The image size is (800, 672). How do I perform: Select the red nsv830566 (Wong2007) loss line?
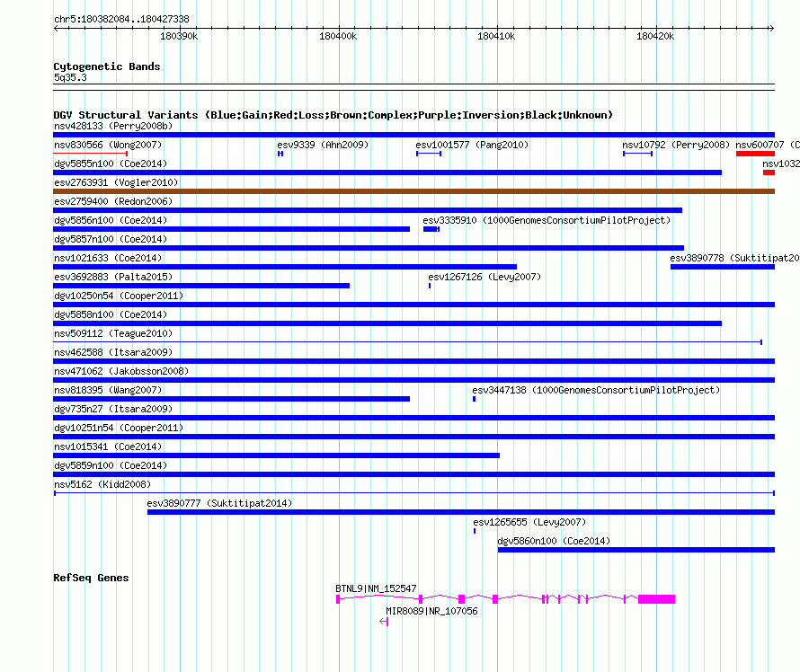click(x=90, y=154)
